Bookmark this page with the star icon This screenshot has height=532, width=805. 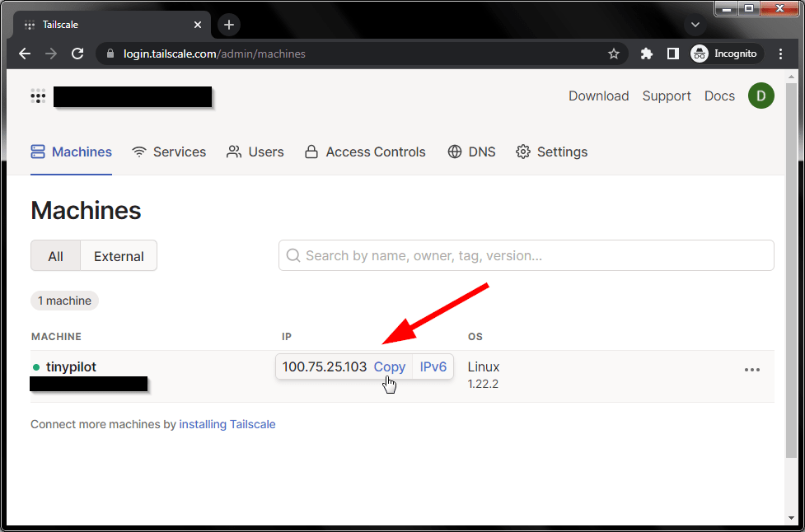click(x=614, y=54)
